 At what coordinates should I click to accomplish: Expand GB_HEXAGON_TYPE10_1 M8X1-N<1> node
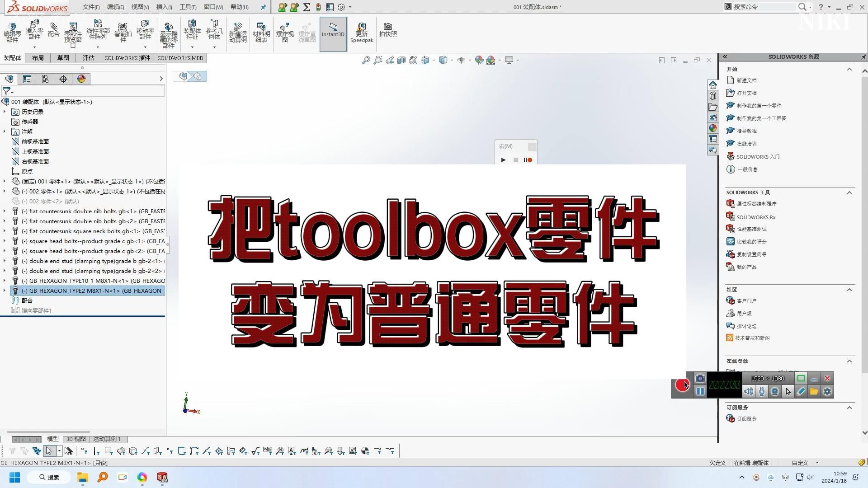coord(5,281)
